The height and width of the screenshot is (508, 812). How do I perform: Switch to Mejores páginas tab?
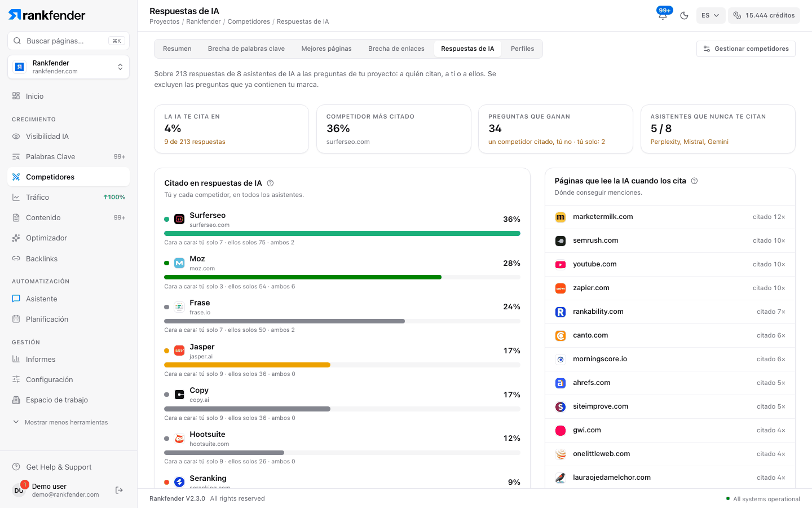326,49
